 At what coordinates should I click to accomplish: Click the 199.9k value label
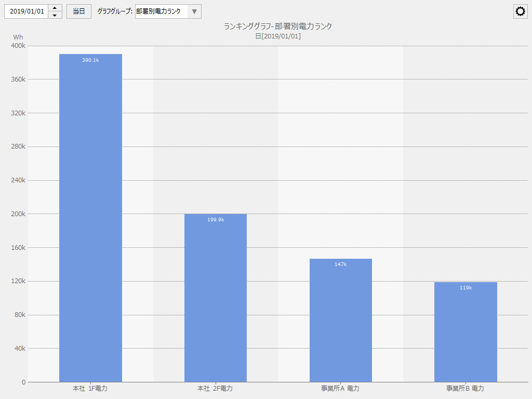[x=216, y=220]
